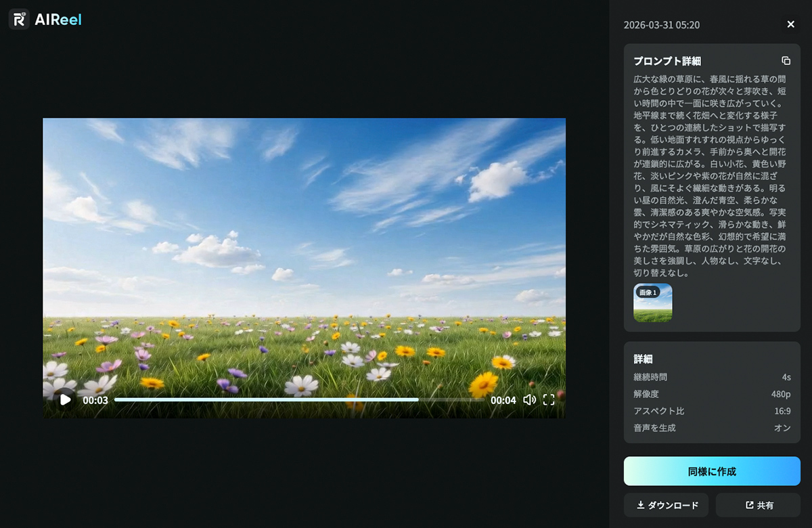Screen dimensions: 812x528
Task: Copy the prompt using the copy icon
Action: coord(786,61)
